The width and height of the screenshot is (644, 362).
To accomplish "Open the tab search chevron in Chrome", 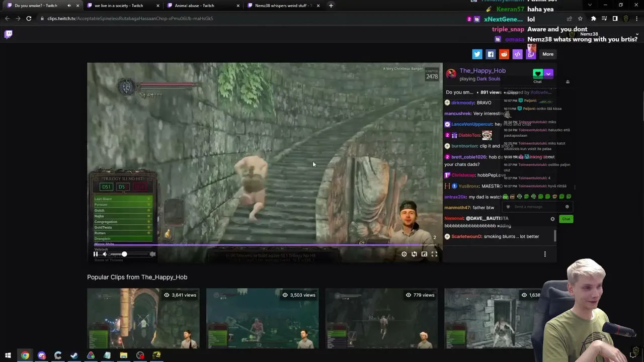I will (x=590, y=5).
